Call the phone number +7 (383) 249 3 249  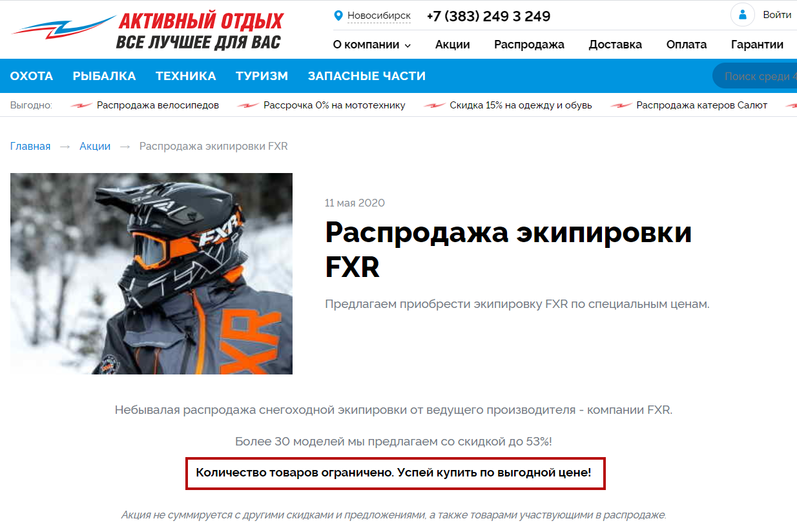click(x=489, y=17)
